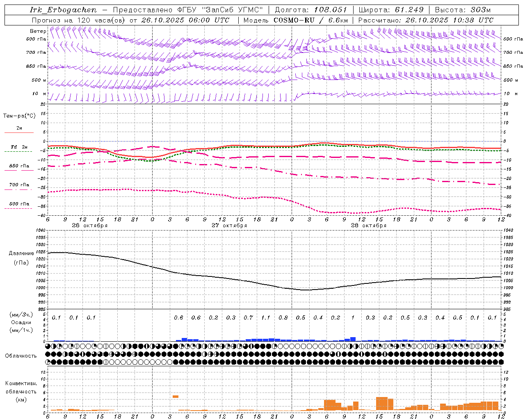
Task: Click the "Тем-ра(°C)" temperature axis title
Action: pos(19,116)
